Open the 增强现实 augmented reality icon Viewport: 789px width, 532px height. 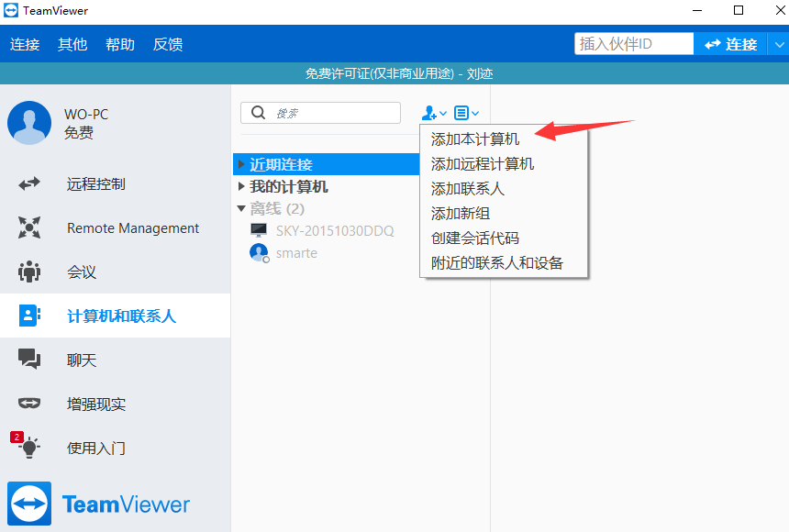[29, 404]
